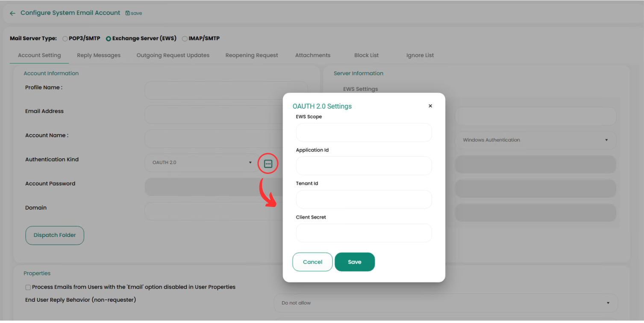
Task: Open Windows Authentication dropdown
Action: pyautogui.click(x=535, y=140)
